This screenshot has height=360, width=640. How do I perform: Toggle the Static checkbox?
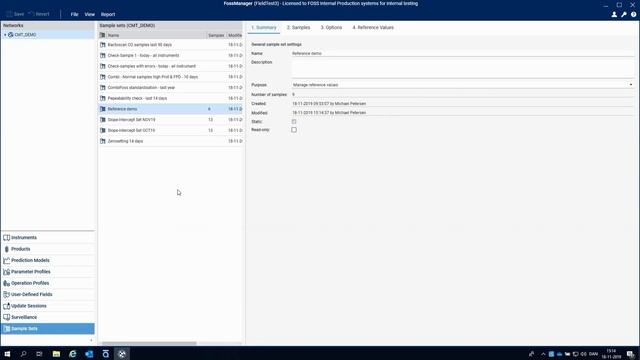(x=294, y=122)
